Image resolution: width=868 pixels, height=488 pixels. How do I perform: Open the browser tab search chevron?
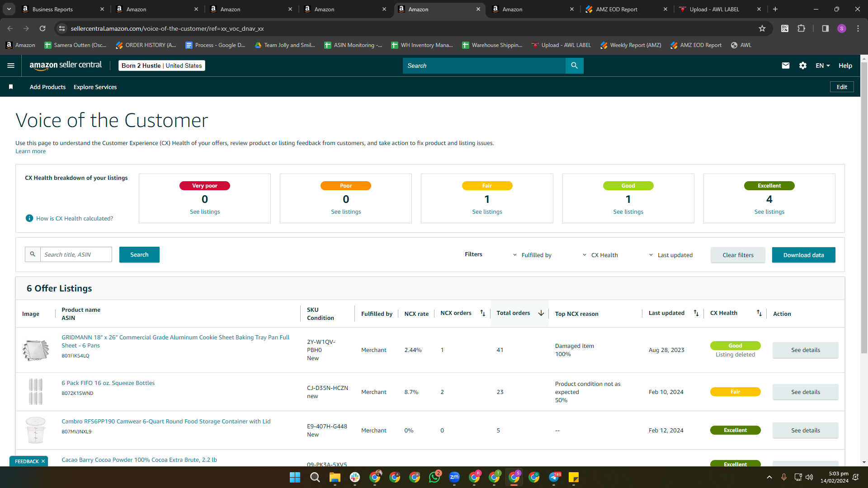click(9, 9)
